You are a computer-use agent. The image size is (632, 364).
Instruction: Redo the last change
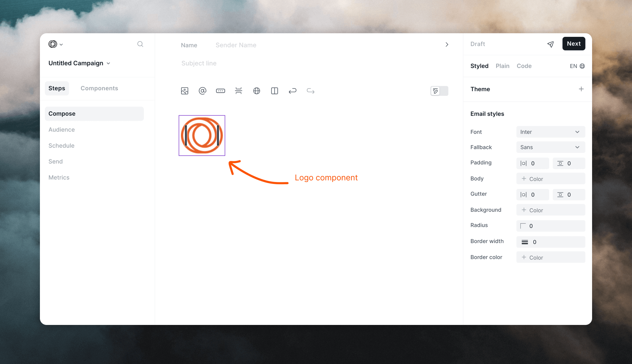(310, 91)
